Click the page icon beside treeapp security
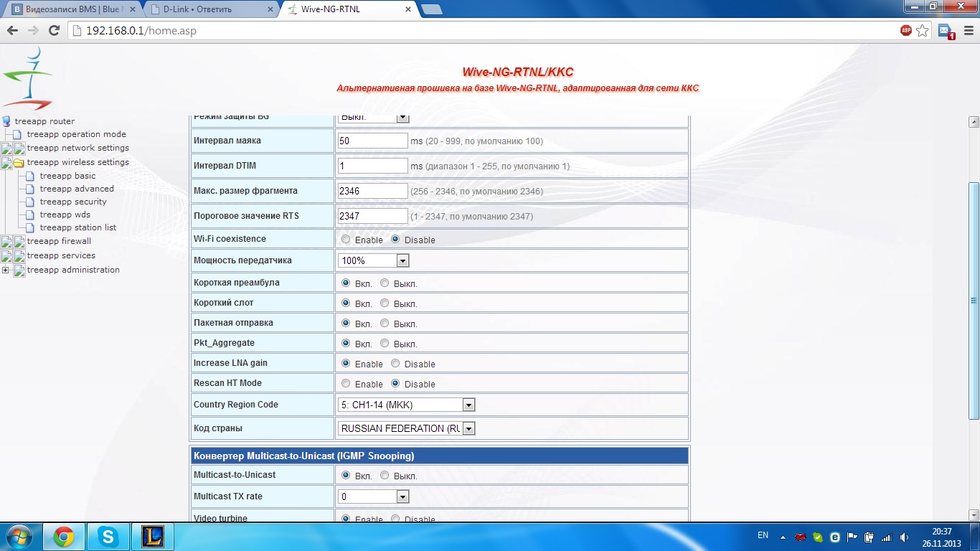 click(31, 202)
